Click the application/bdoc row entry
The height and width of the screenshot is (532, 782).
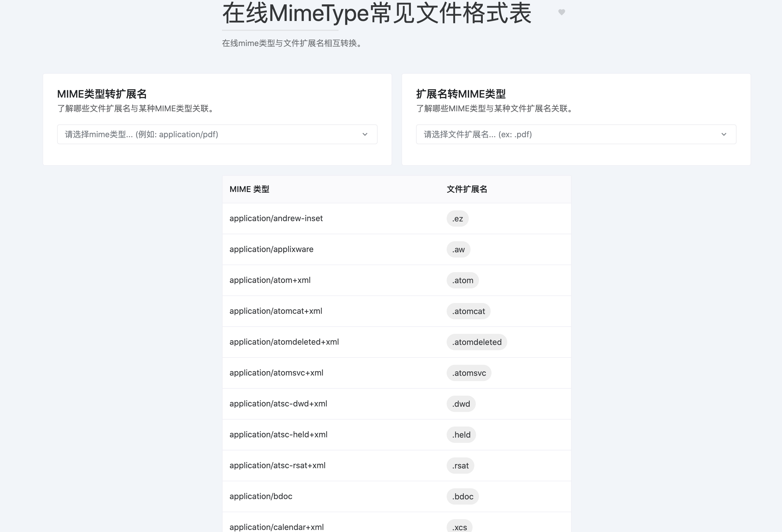click(261, 496)
